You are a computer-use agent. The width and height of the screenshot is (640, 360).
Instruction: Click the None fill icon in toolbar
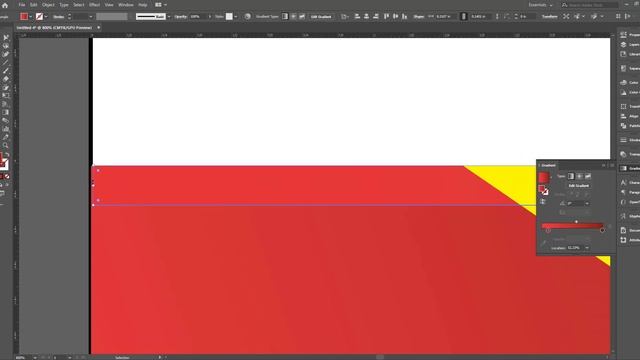(x=7, y=177)
